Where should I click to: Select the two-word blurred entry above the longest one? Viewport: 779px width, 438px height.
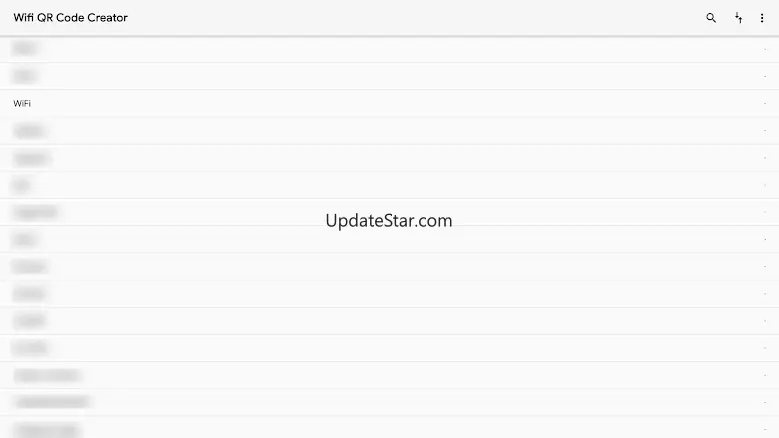(390, 375)
